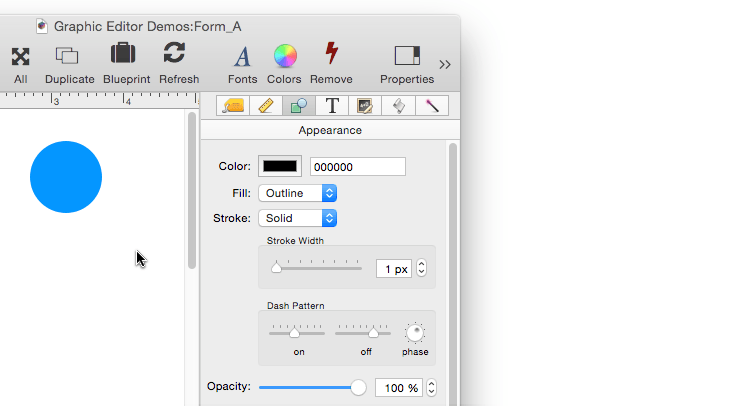Click the Appearance section header
The width and height of the screenshot is (756, 406).
330,130
